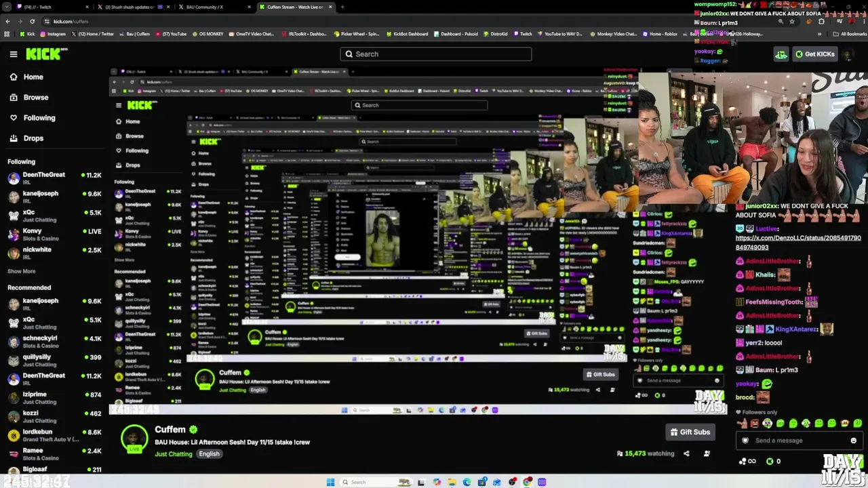Open the tab search dropdown arrow

[x=6, y=7]
